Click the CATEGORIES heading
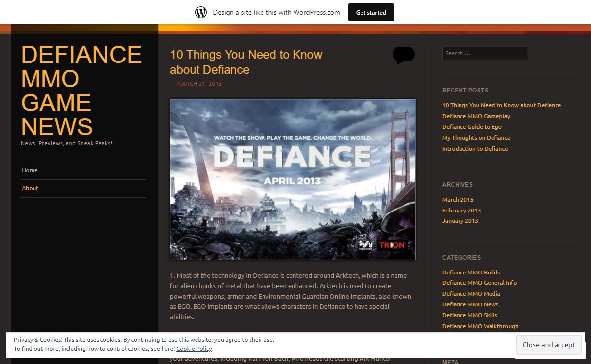Viewport: 591px width, 364px height. (x=461, y=258)
